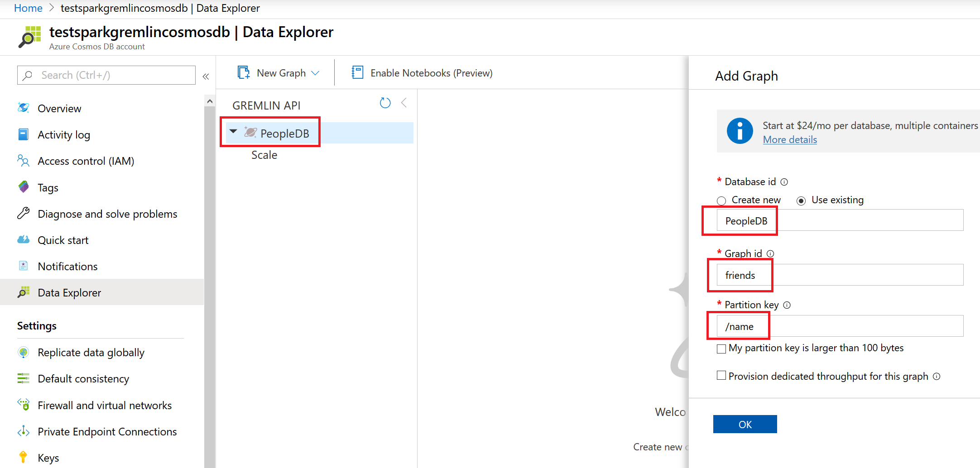The height and width of the screenshot is (468, 980).
Task: Open Firewall and virtual networks settings
Action: pos(104,406)
